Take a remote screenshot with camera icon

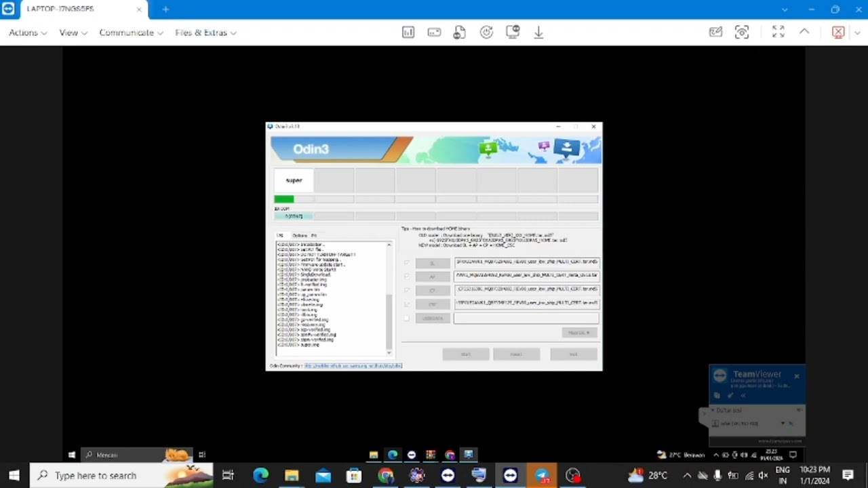742,33
